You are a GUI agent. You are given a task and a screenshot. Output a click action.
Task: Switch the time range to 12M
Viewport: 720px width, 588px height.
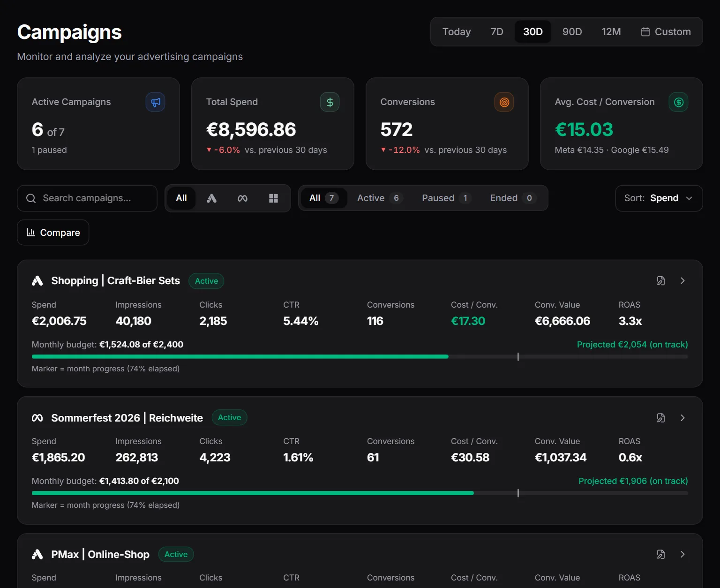click(x=611, y=32)
